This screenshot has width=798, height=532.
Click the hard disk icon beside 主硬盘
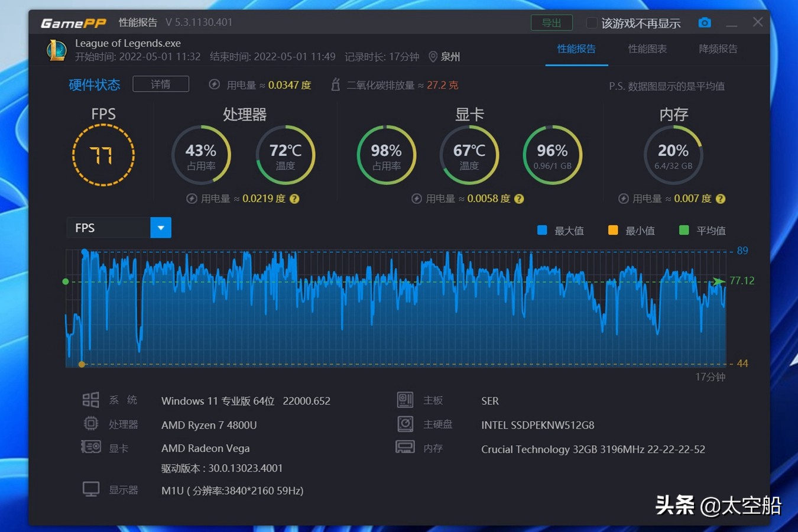click(405, 424)
